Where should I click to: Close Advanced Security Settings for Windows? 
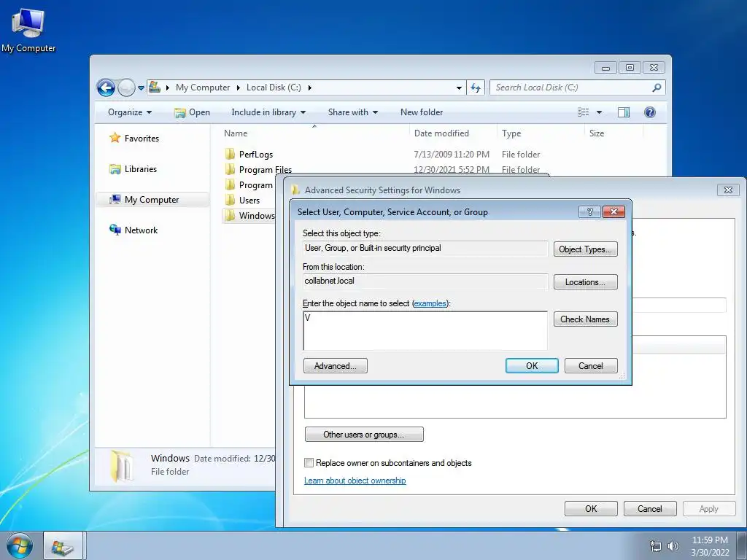coord(728,190)
